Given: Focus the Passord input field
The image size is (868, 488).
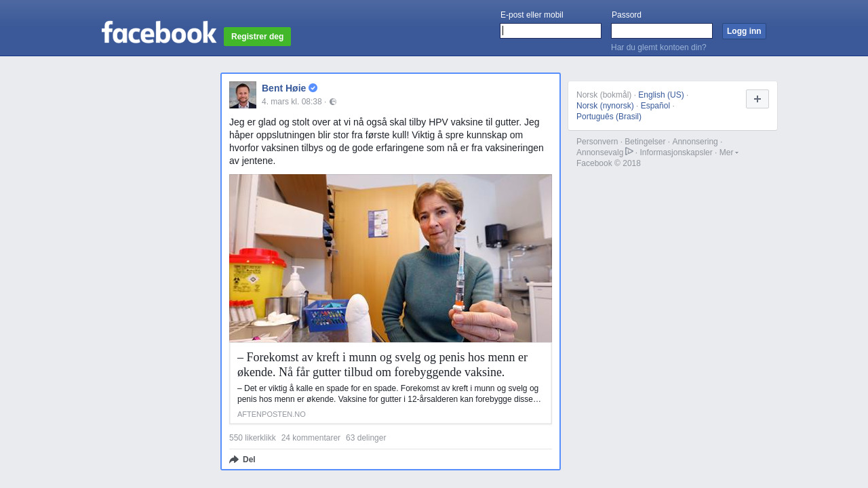Looking at the screenshot, I should (x=662, y=31).
